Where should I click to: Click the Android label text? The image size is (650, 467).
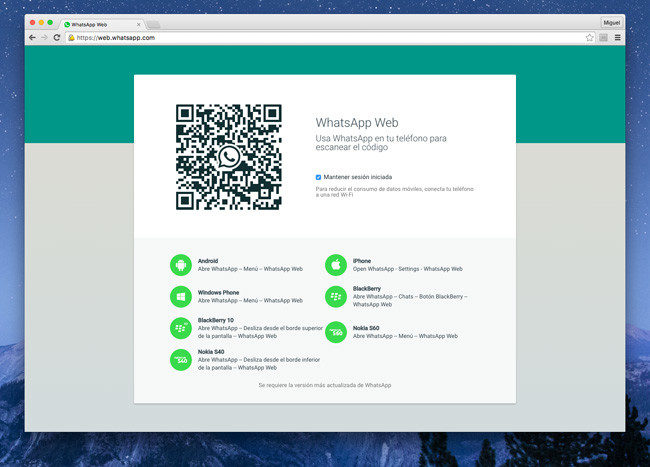(208, 261)
